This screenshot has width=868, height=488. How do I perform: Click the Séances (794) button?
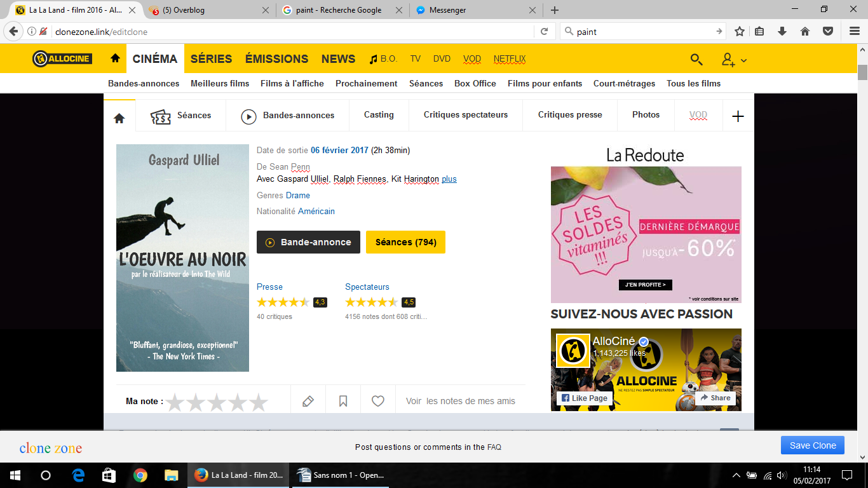[x=405, y=242]
